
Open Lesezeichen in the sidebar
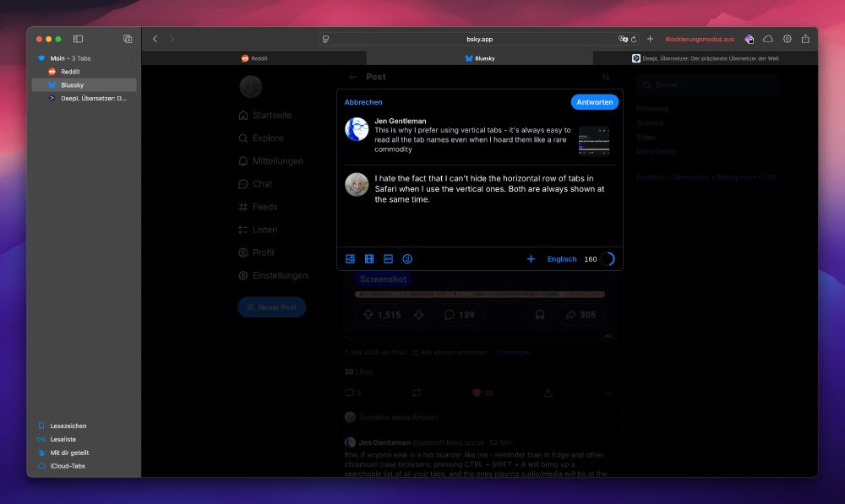coord(68,426)
